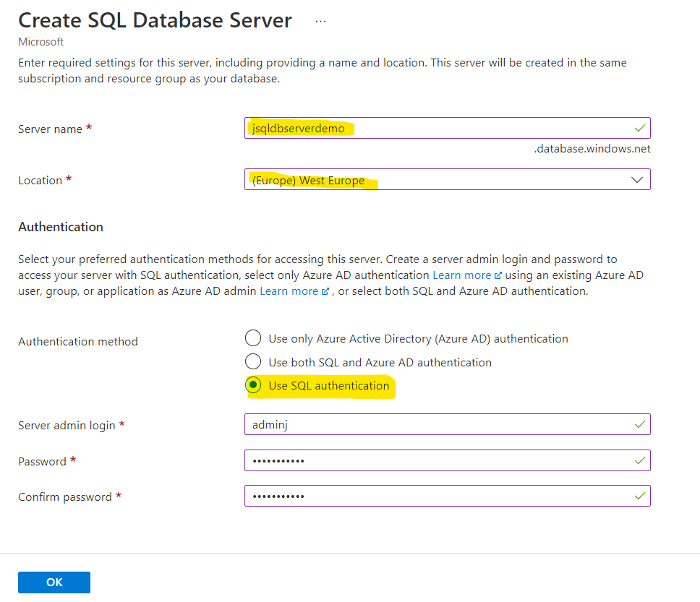This screenshot has height=602, width=700.
Task: Click the Confirm password input field
Action: 434,496
